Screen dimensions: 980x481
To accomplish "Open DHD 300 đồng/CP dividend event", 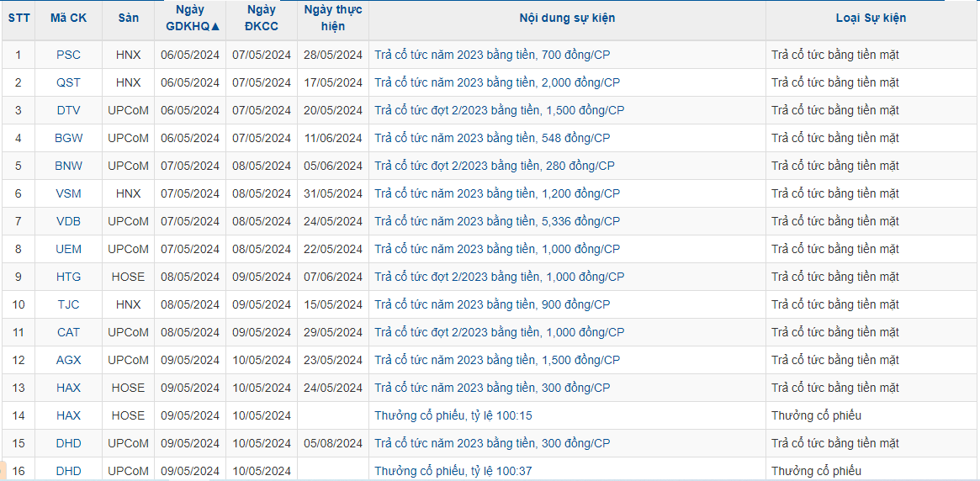I will (492, 443).
